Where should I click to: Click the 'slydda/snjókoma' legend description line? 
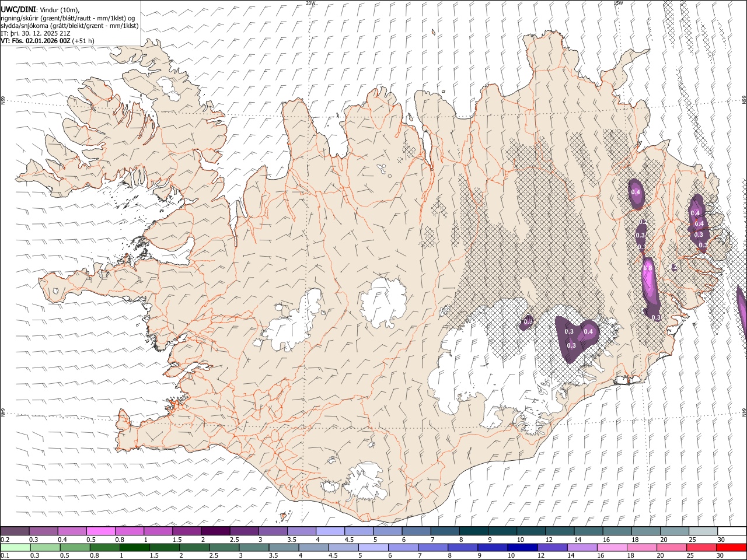click(69, 26)
